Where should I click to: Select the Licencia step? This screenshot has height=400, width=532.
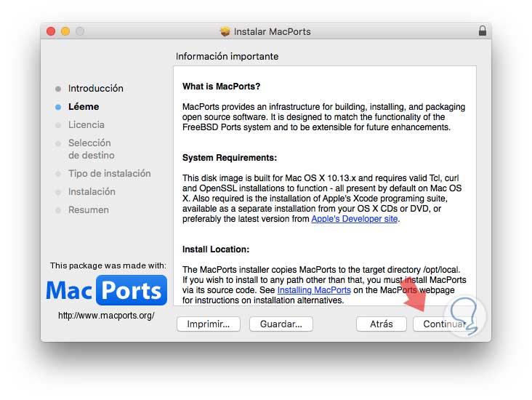pyautogui.click(x=86, y=124)
